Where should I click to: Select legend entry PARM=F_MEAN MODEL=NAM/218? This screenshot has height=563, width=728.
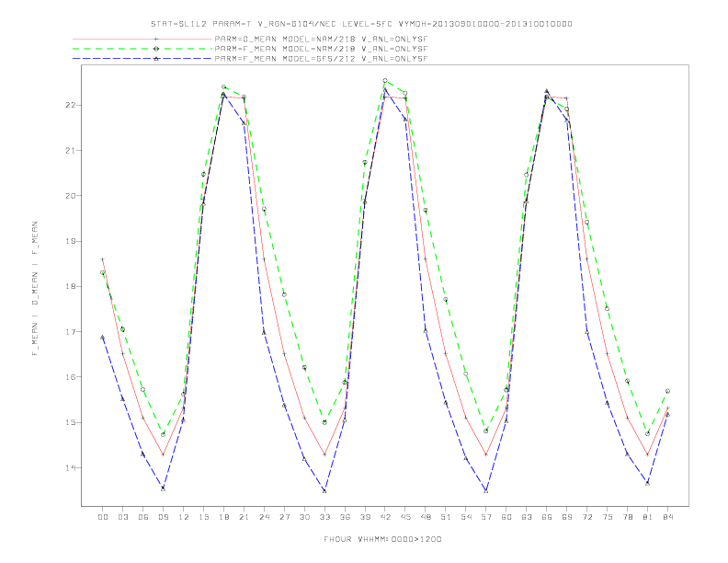321,49
